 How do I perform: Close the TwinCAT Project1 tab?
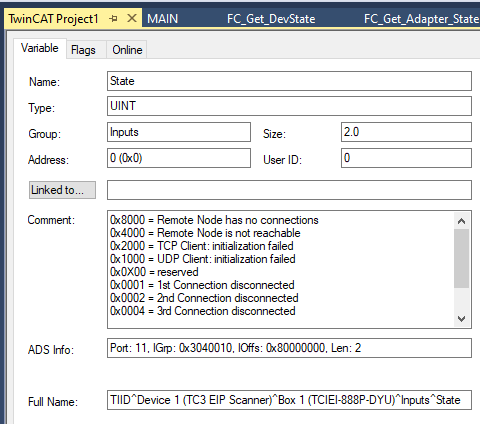[132, 18]
